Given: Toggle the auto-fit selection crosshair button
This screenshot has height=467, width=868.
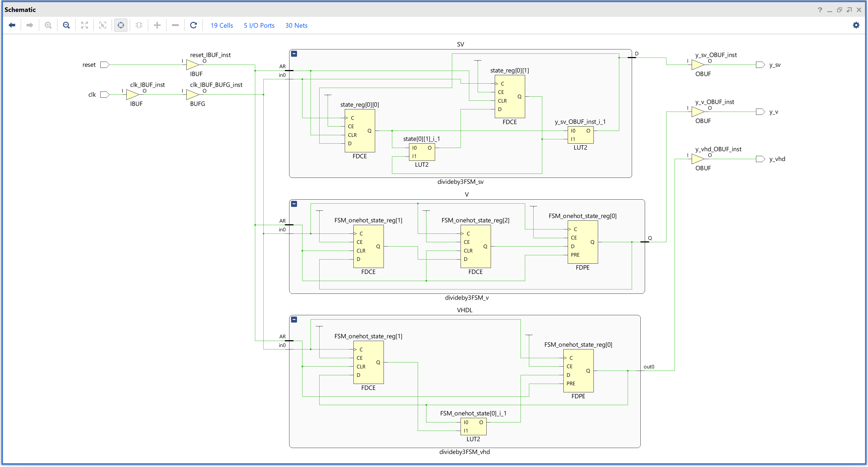Looking at the screenshot, I should click(121, 25).
